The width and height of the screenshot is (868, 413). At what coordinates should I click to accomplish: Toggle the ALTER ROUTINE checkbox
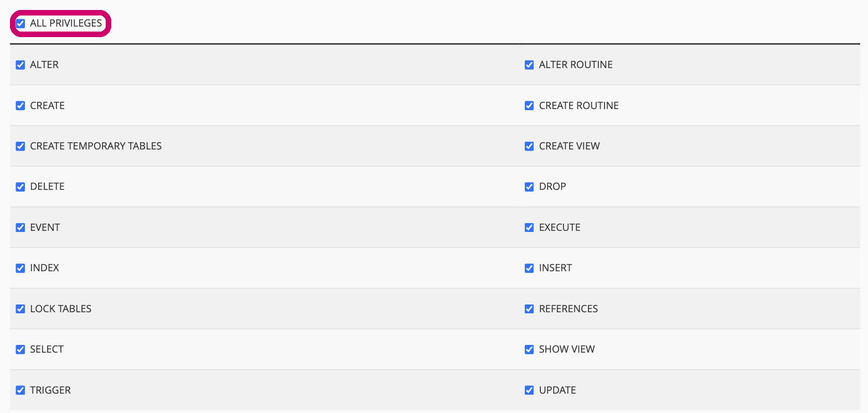tap(529, 65)
